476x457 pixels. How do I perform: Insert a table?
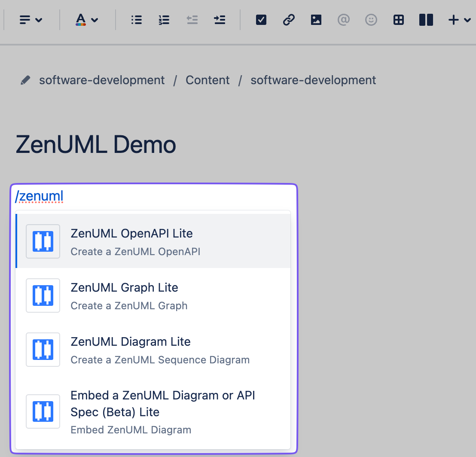click(398, 20)
